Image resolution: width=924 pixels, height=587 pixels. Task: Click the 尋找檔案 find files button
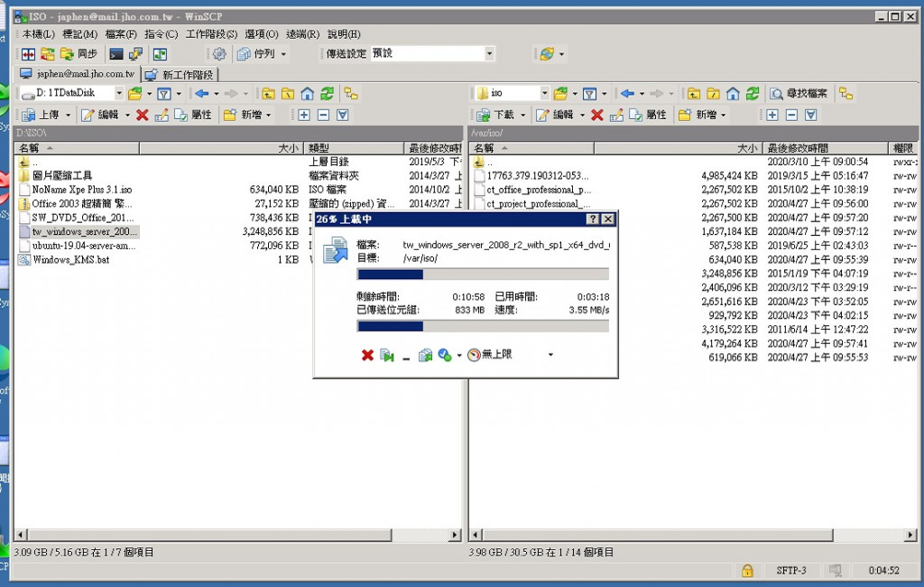(x=799, y=93)
